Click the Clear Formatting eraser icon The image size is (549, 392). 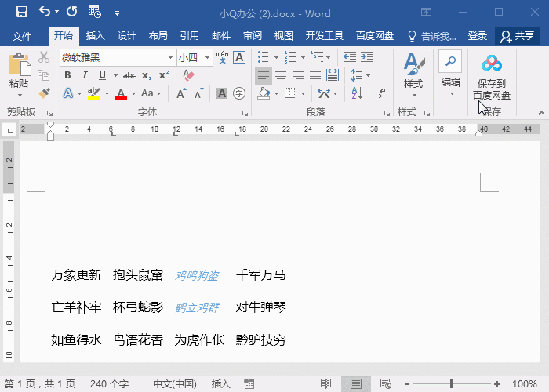coord(188,75)
